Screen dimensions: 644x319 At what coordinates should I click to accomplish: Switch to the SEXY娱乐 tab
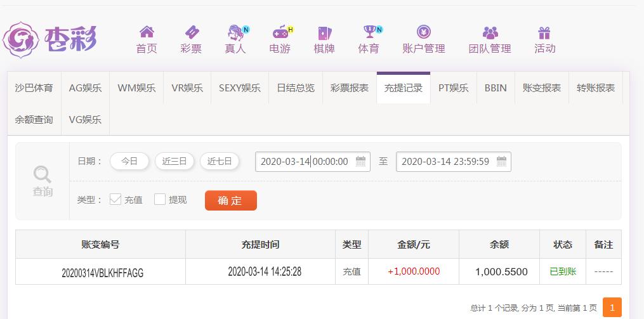coord(240,88)
